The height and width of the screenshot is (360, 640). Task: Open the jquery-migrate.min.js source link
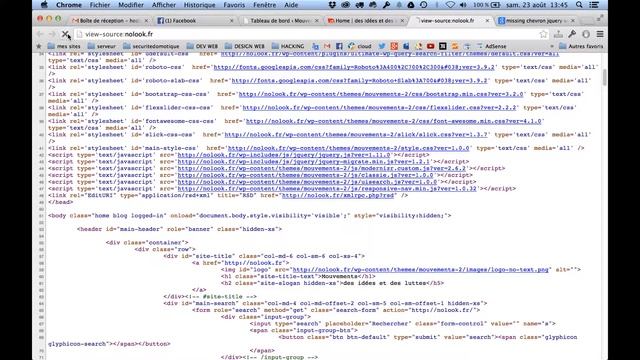click(303, 161)
